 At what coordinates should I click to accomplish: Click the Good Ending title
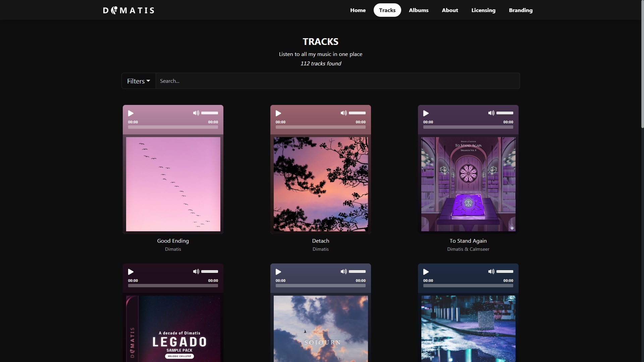[173, 241]
